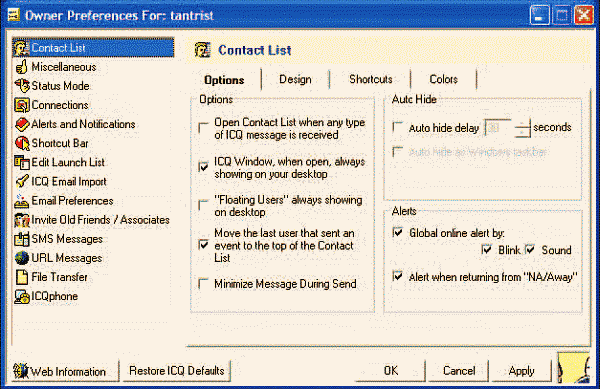Open the ICQphone category
Image resolution: width=600 pixels, height=389 pixels.
(x=55, y=296)
